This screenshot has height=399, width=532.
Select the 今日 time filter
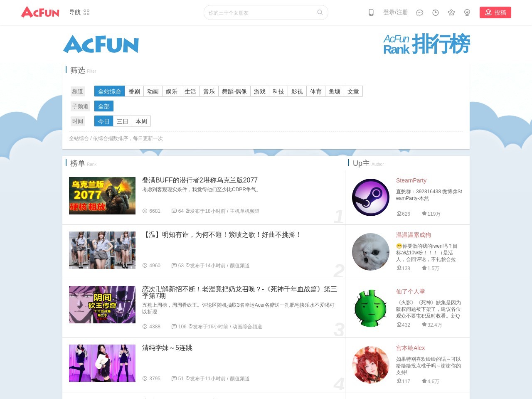tap(104, 121)
